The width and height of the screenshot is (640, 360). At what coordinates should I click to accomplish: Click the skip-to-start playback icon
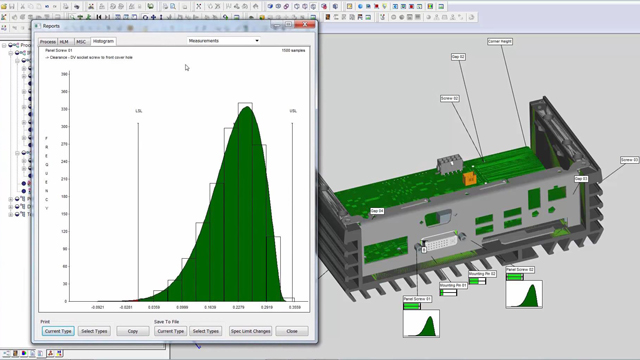click(x=99, y=17)
